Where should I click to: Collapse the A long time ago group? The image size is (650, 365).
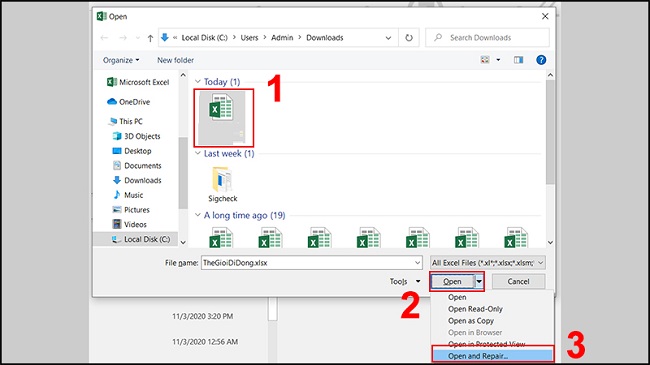[x=198, y=215]
